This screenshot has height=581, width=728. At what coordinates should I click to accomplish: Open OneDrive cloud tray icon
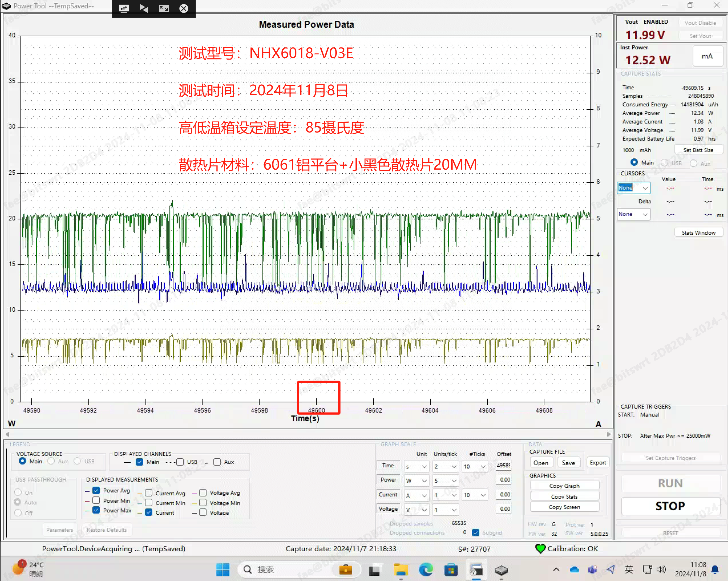click(x=574, y=570)
